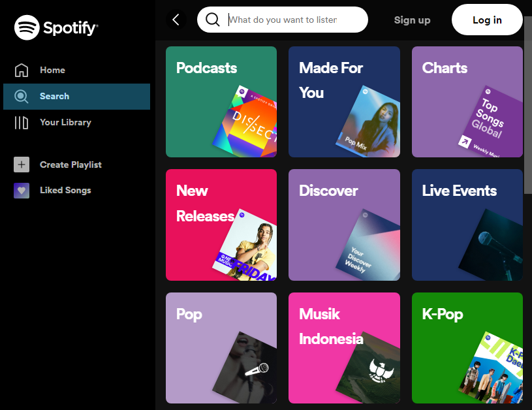532x410 pixels.
Task: Choose Create Playlist
Action: point(76,165)
